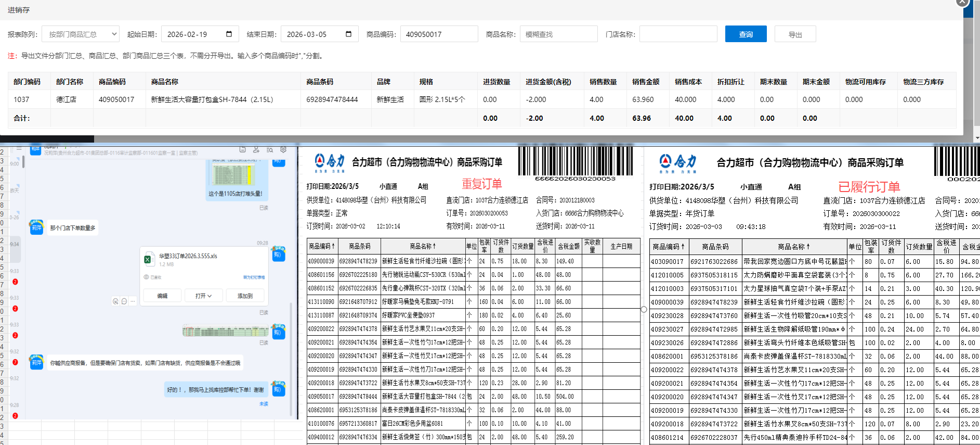Click 添加到 on the file card

pyautogui.click(x=245, y=296)
